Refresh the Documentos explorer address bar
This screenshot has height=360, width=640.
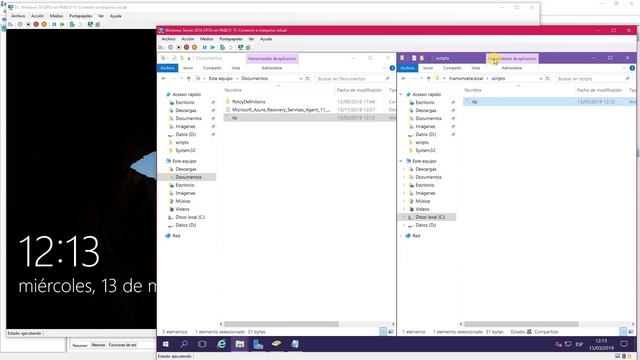pyautogui.click(x=308, y=78)
